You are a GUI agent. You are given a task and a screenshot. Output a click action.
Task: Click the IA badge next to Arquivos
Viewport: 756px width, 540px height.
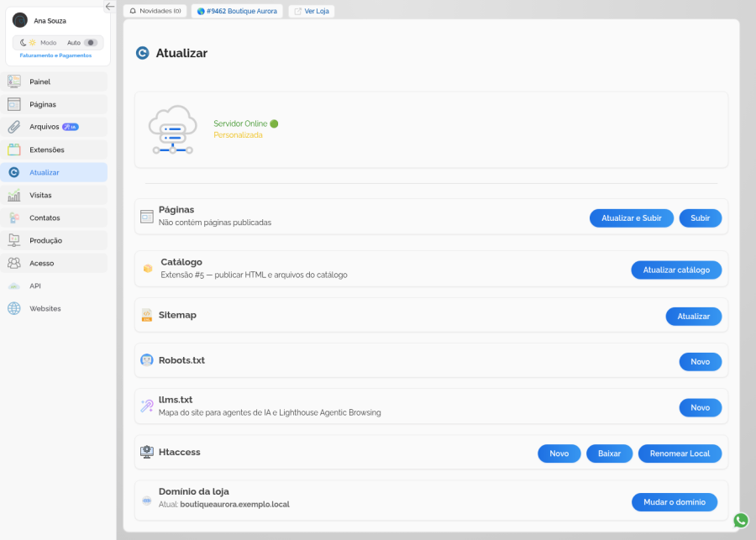tap(71, 127)
